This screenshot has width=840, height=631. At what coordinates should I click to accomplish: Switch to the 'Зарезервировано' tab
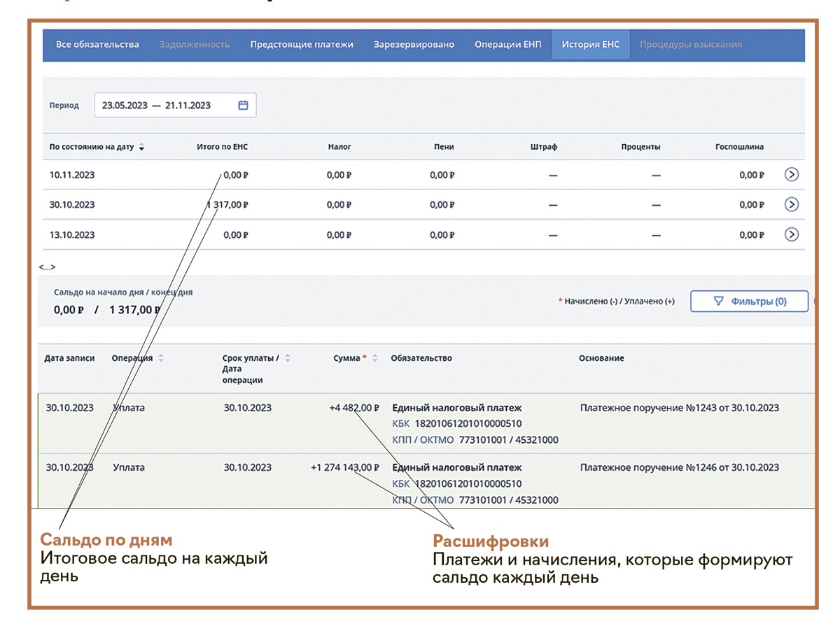(414, 44)
